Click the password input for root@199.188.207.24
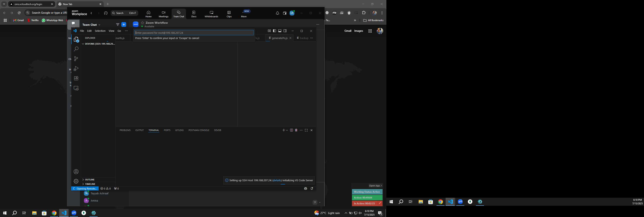Image resolution: width=644 pixels, height=217 pixels. click(x=194, y=33)
